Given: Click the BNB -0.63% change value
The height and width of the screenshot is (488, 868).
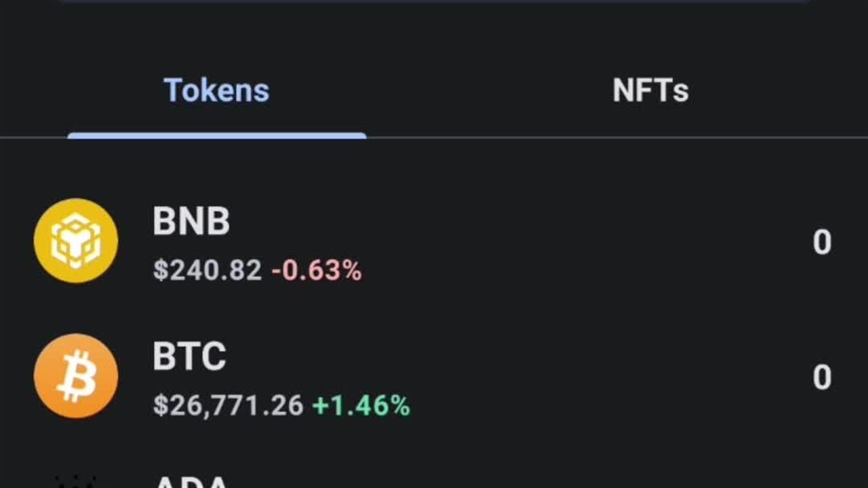Looking at the screenshot, I should (317, 271).
